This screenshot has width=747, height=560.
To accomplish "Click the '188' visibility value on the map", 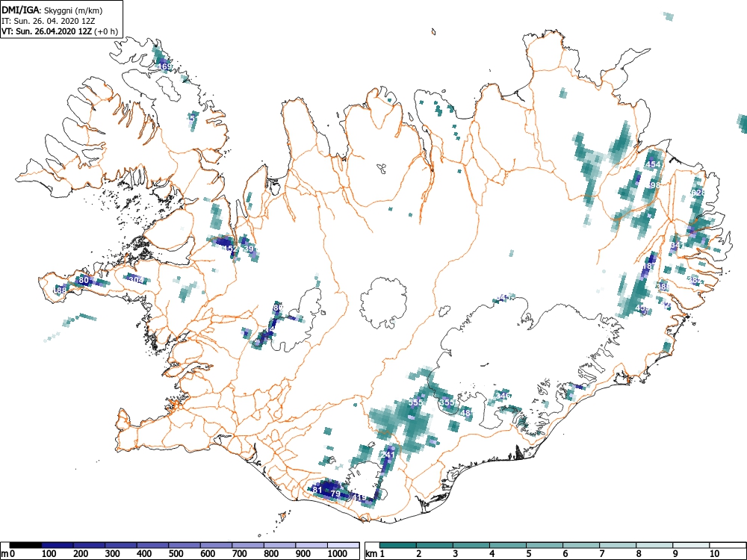I will (x=61, y=290).
